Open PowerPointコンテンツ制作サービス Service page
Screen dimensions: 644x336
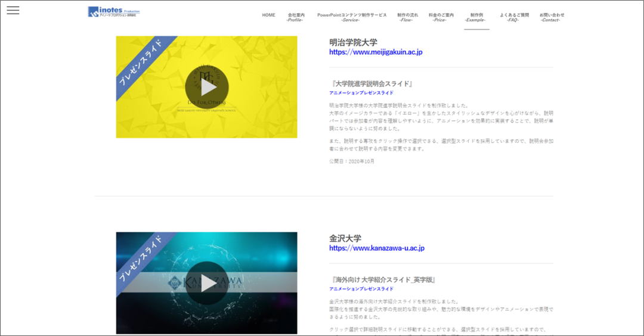[x=352, y=17]
